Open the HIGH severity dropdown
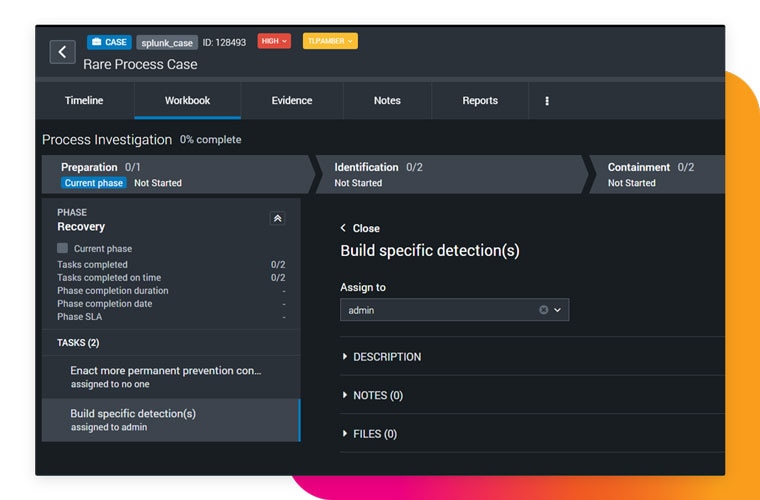 click(x=274, y=41)
